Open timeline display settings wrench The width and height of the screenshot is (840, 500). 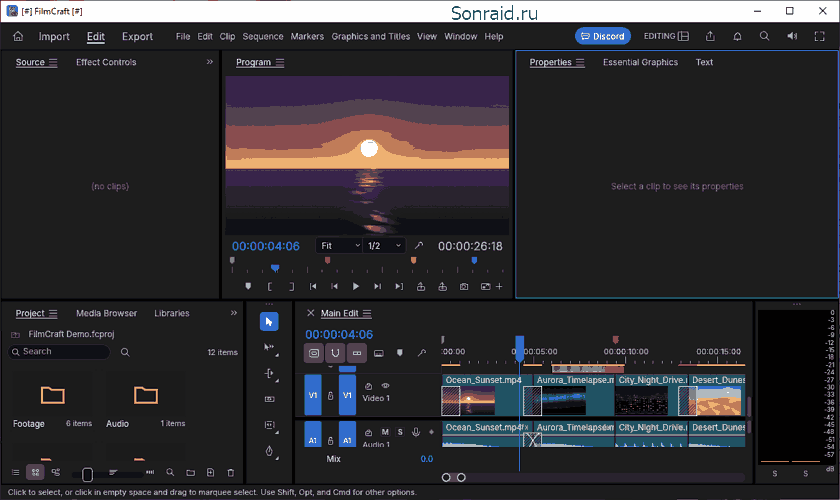422,353
